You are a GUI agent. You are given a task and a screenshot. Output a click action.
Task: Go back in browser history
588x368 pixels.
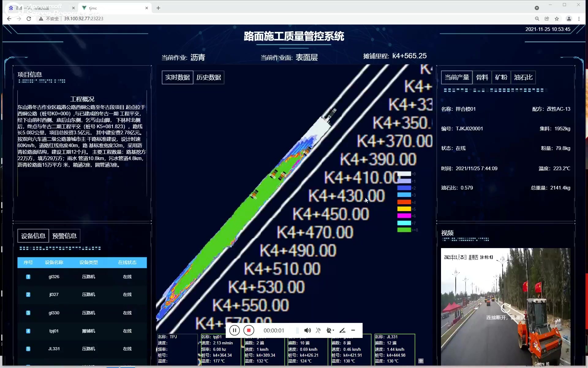pos(9,19)
